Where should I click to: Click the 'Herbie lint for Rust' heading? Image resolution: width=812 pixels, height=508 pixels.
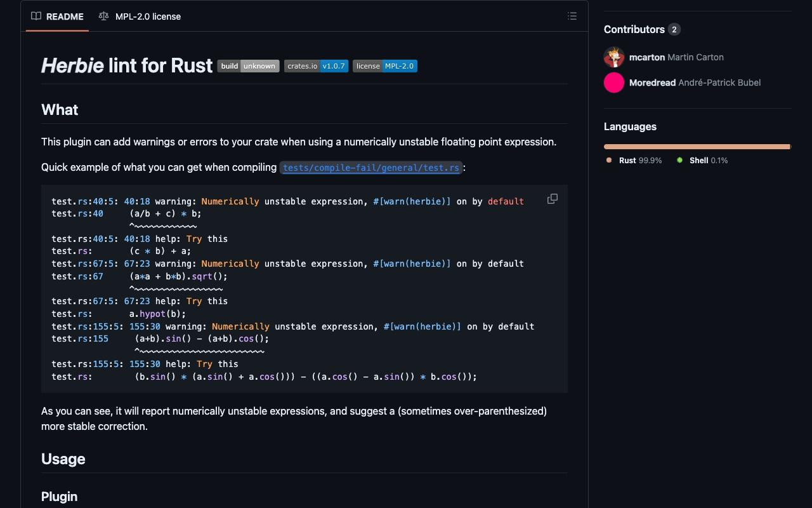click(127, 65)
